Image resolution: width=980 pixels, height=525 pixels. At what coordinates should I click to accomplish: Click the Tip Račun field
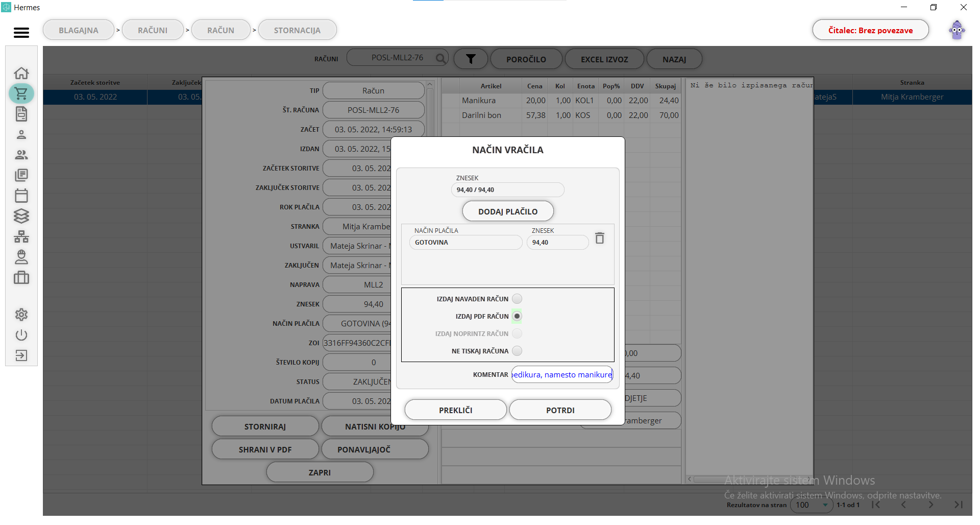coord(374,90)
